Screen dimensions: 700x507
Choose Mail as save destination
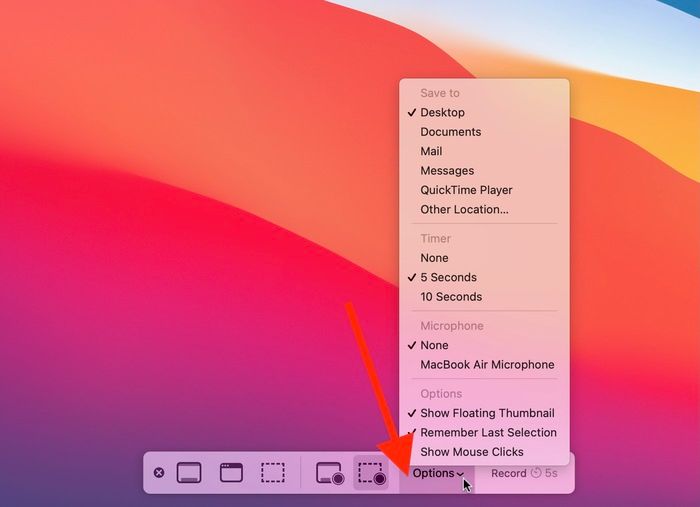(431, 151)
